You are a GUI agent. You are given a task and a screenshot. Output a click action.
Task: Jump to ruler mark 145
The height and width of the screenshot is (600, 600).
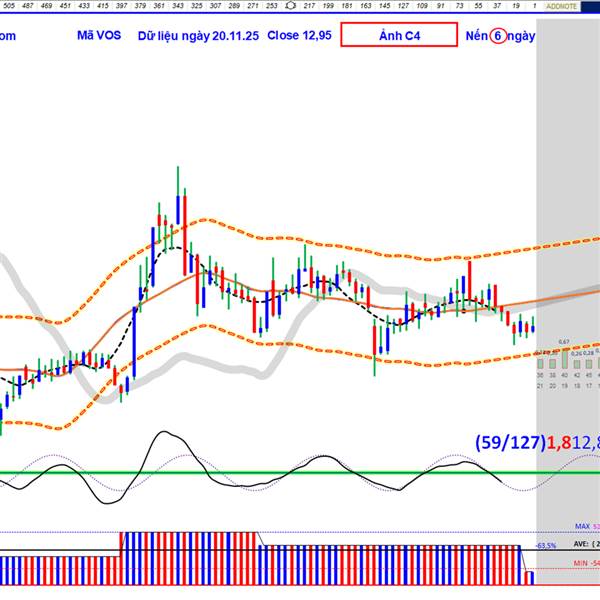(x=384, y=6)
